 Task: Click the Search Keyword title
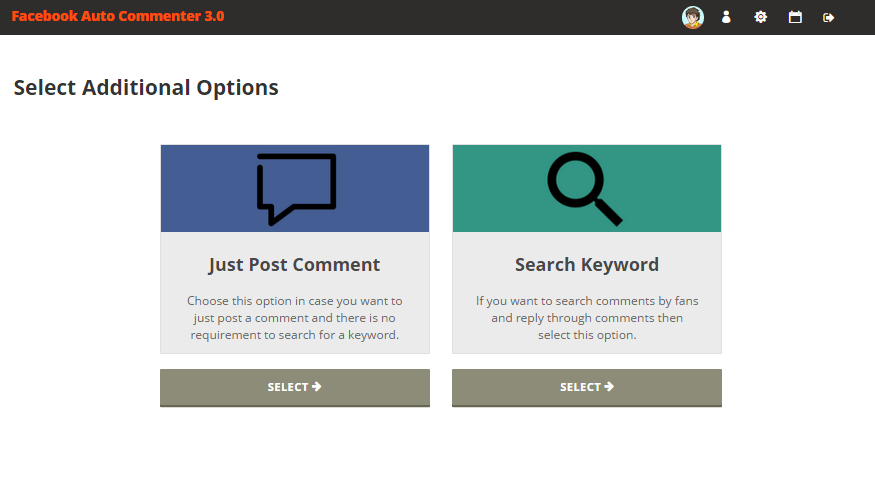point(587,265)
